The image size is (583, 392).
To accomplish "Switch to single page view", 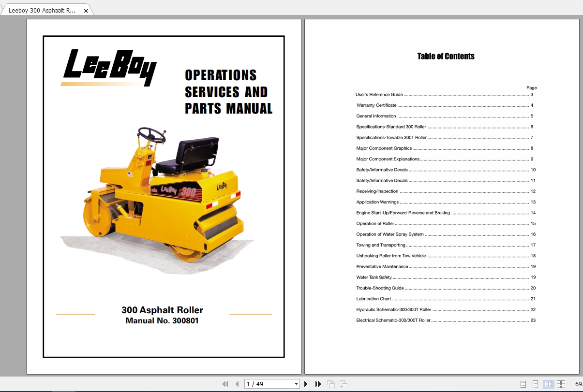I will (523, 384).
